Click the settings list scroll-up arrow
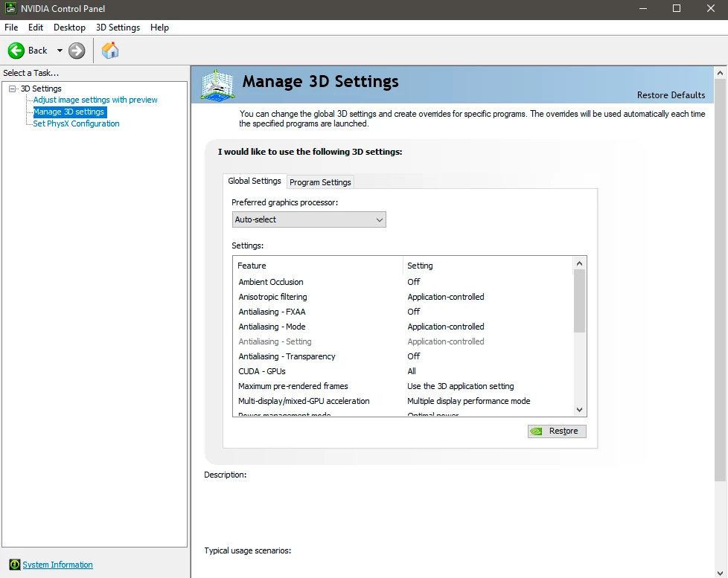Screen dimensions: 728x578 [x=579, y=263]
